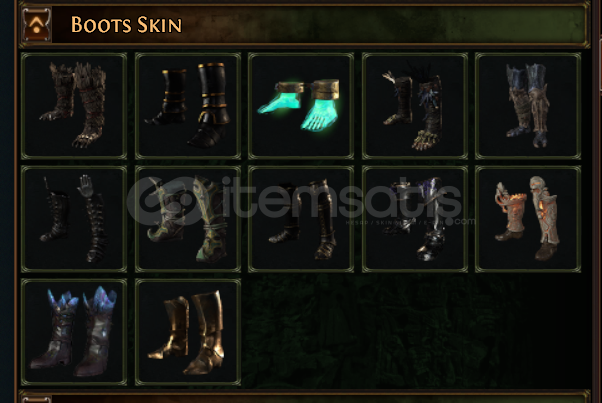The height and width of the screenshot is (403, 602).
Task: Select the black and purple glossy boots
Action: click(415, 219)
